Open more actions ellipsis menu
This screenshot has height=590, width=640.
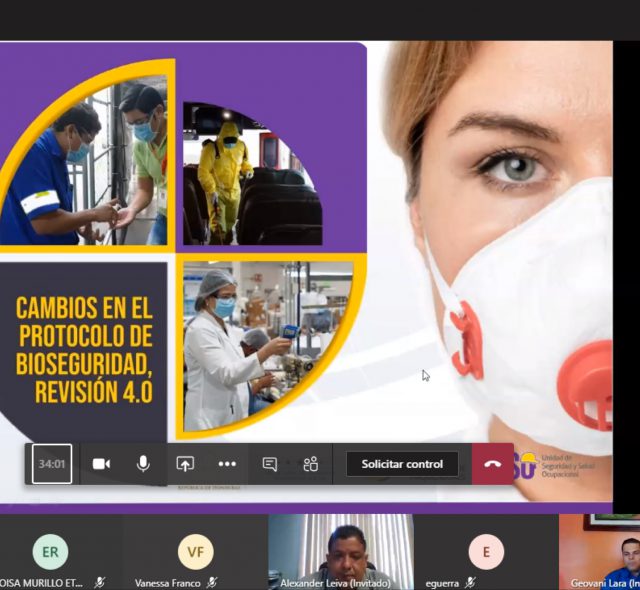pos(227,464)
